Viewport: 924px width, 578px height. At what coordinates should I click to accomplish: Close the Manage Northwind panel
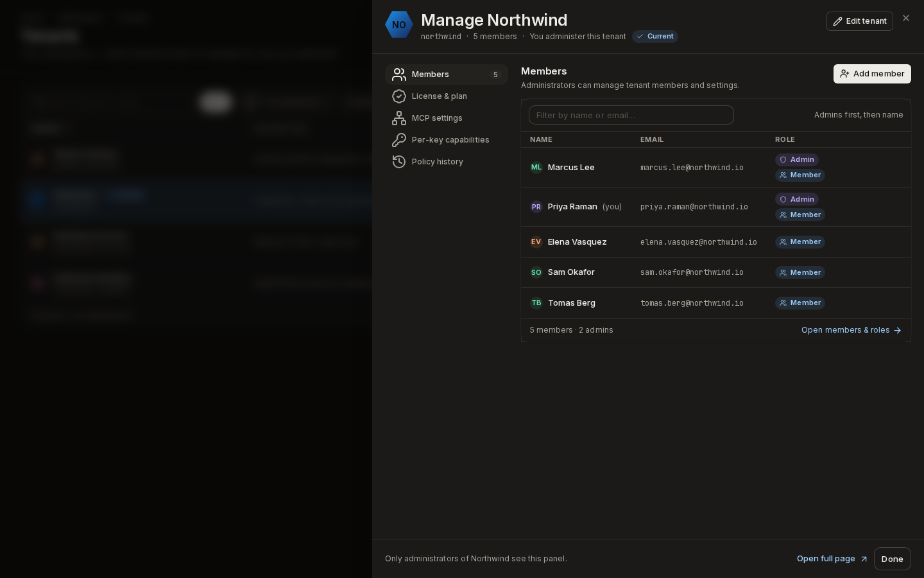pos(906,18)
